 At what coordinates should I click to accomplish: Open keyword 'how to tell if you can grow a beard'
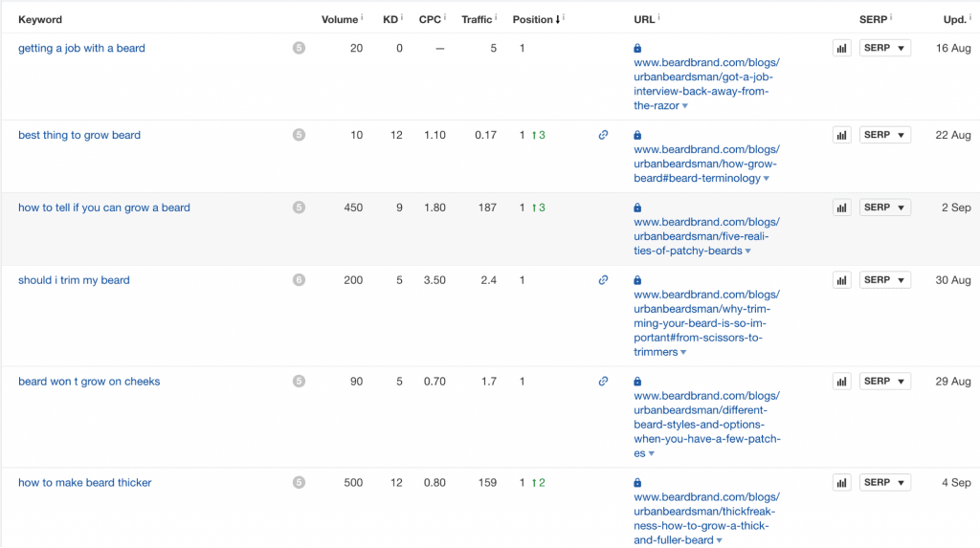(x=104, y=208)
